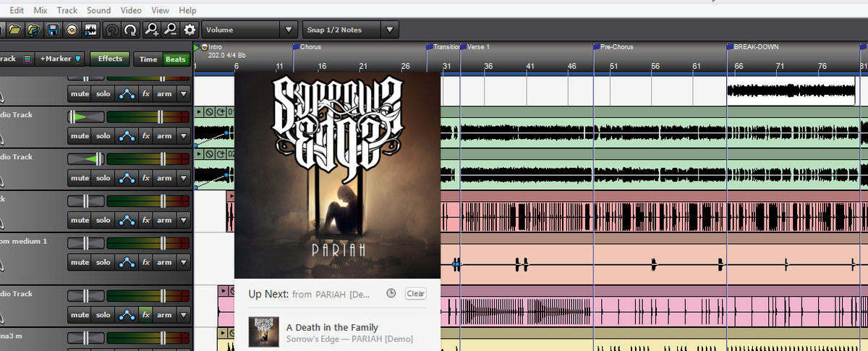Open the View menu
868x351 pixels.
click(161, 10)
